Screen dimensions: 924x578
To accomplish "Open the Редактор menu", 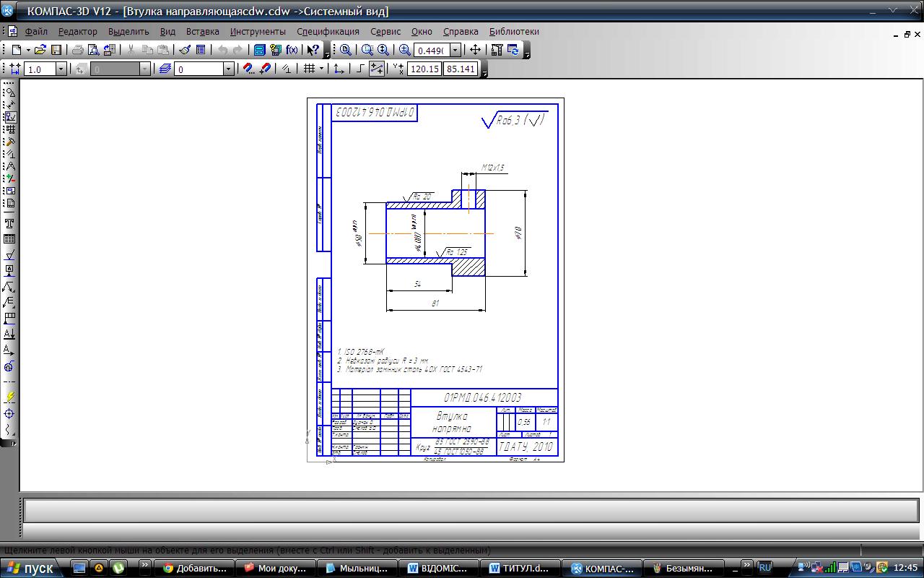I will [78, 32].
